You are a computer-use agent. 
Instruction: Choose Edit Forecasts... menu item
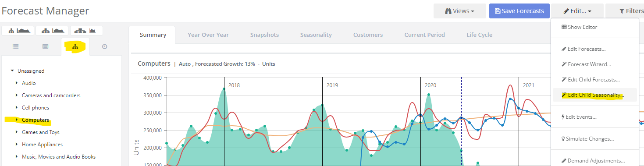tap(595, 49)
